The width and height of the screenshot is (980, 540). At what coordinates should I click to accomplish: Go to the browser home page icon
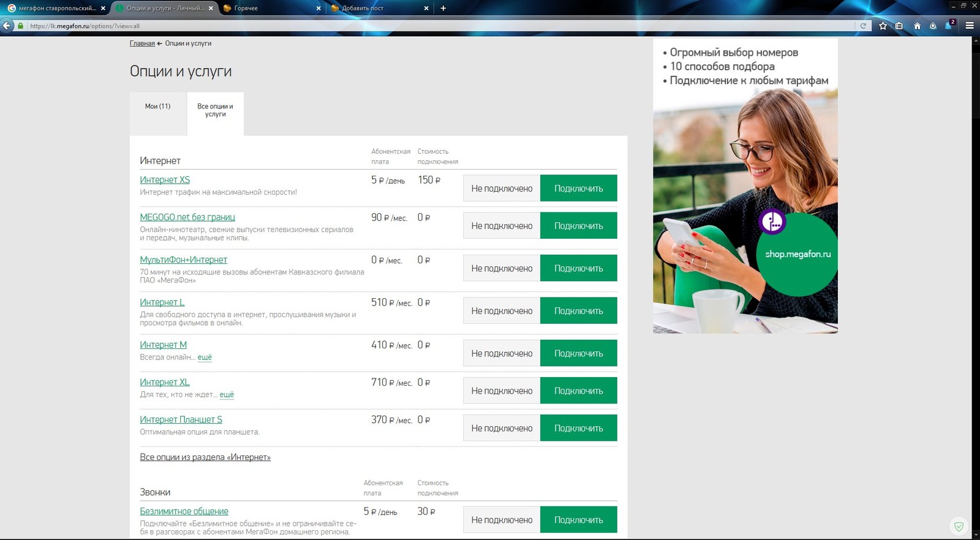[x=917, y=26]
